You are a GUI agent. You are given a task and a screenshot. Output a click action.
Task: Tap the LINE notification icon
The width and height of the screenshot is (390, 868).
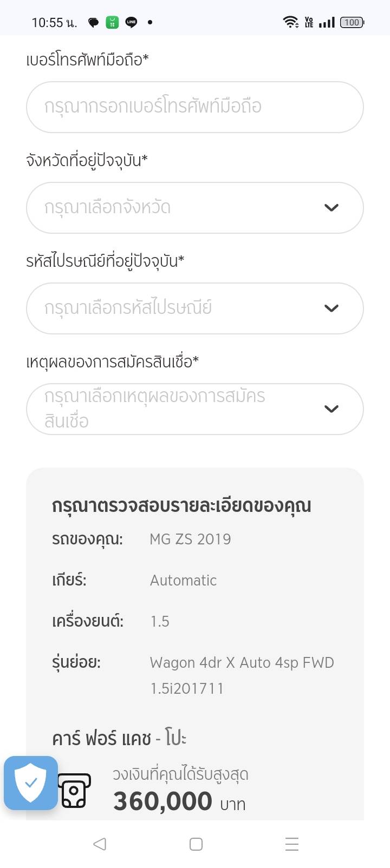tap(131, 22)
